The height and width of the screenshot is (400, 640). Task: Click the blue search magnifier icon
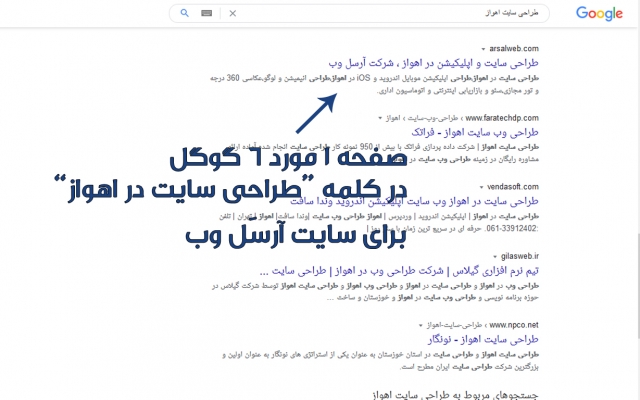184,13
